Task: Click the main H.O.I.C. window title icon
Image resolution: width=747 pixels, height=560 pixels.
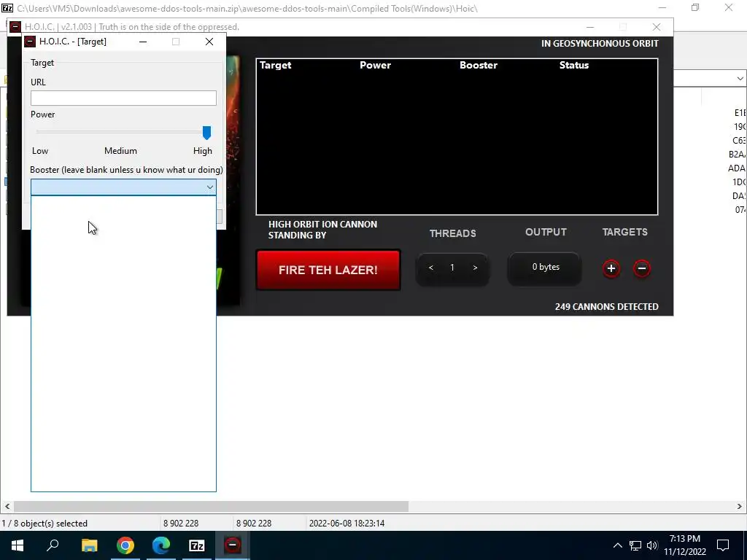Action: click(x=15, y=27)
